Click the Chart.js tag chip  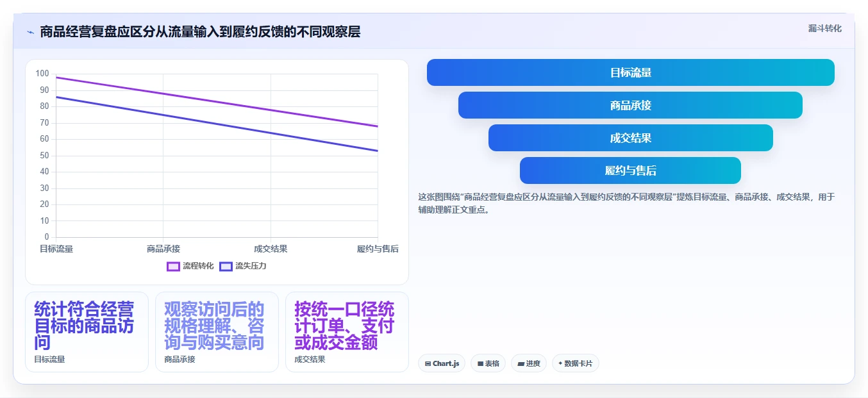[x=442, y=363]
